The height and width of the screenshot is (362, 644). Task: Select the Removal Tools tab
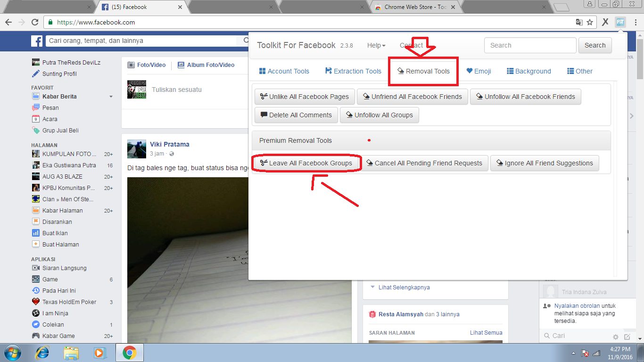click(423, 71)
